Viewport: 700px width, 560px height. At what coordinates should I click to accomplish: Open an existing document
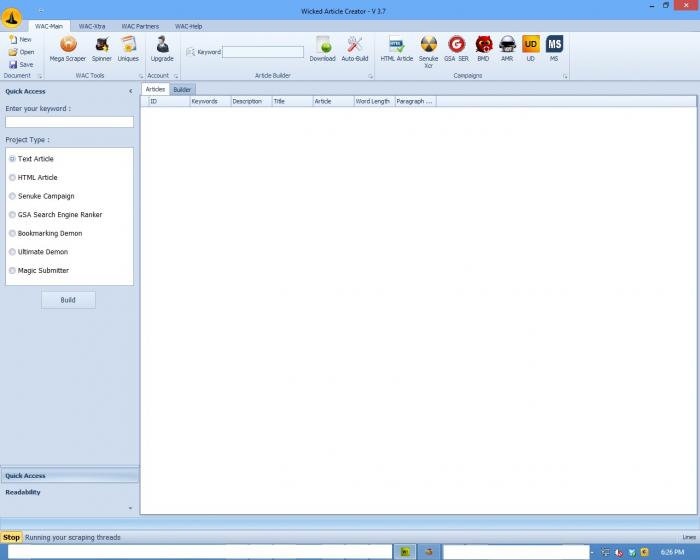click(21, 52)
